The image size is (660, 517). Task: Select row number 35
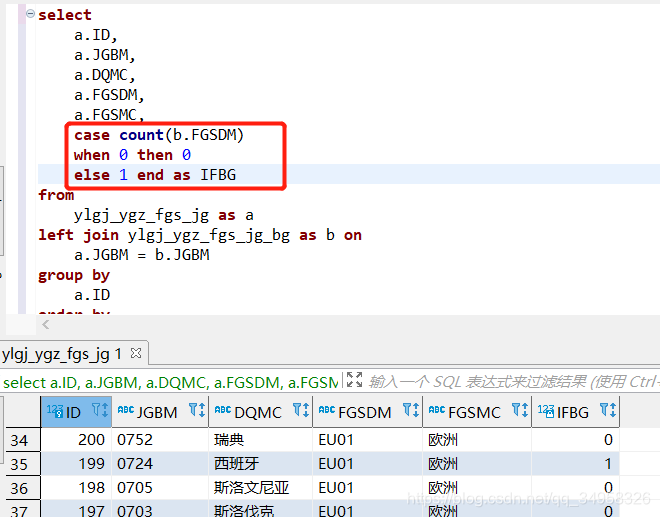[x=23, y=464]
